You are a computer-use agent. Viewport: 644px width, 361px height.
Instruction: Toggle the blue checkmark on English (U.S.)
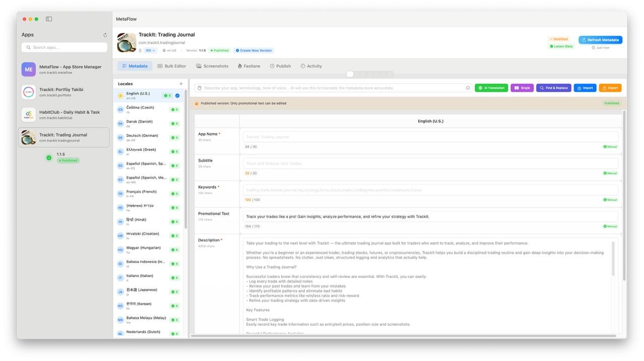(177, 95)
